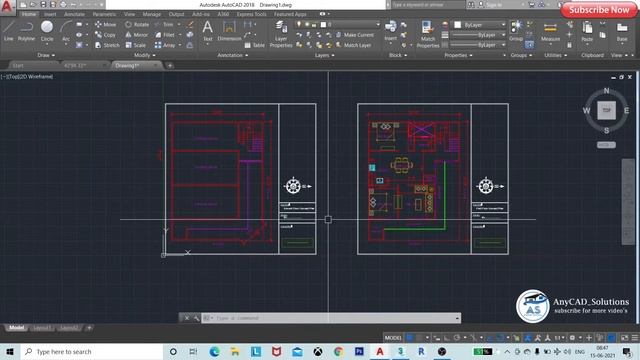Click the Subscribe Now button
Viewport: 640px width, 360px height.
(x=599, y=10)
